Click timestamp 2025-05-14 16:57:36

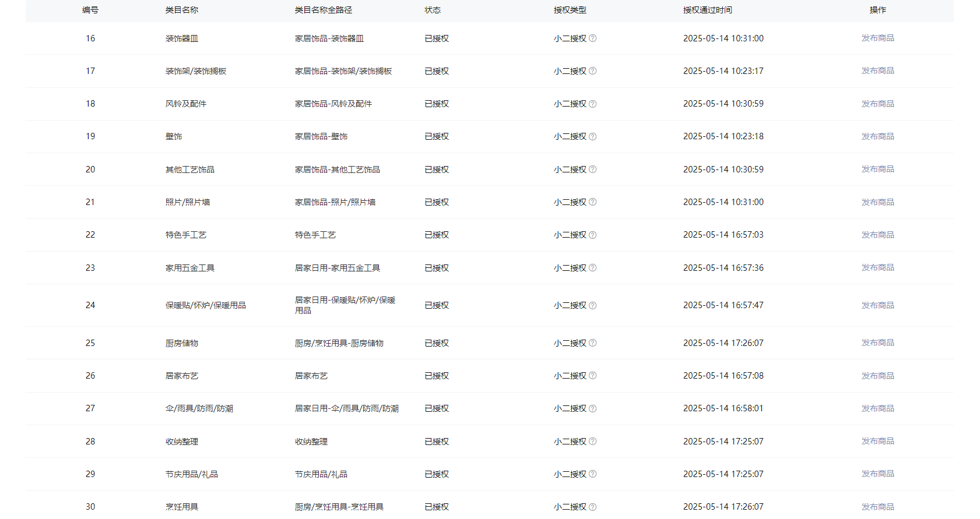723,268
